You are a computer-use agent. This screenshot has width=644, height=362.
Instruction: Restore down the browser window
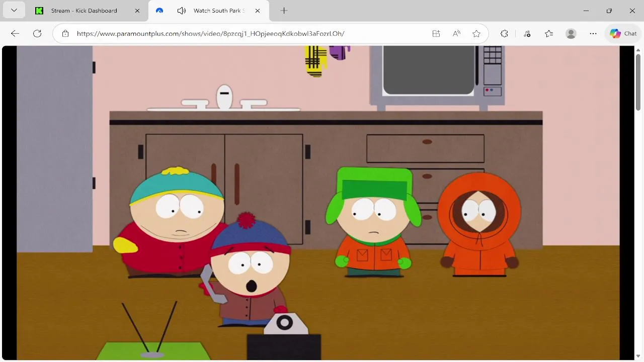(x=609, y=11)
